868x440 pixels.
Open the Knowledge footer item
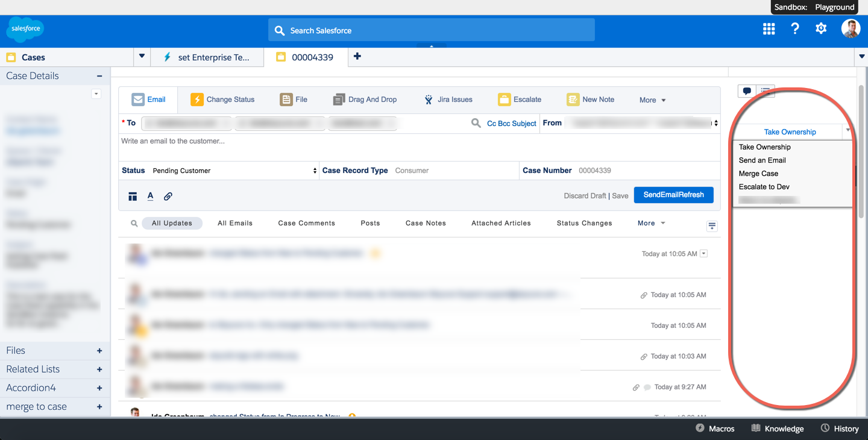point(778,429)
